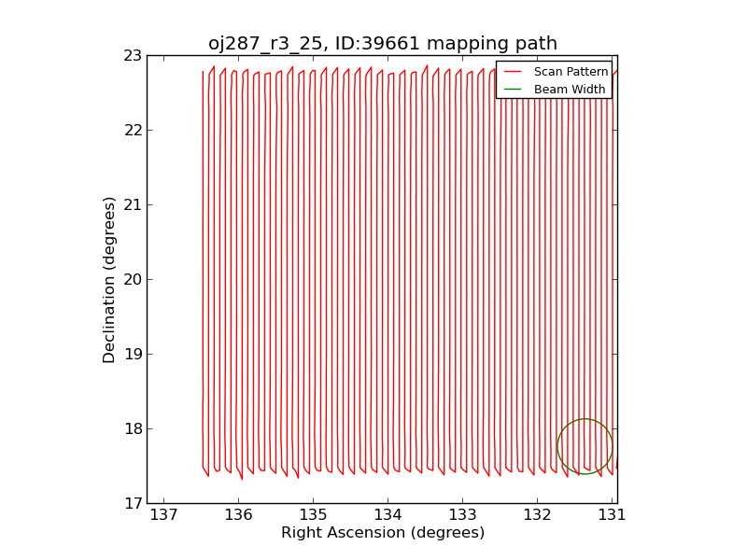Click the y-axis tick label 23
Viewport: 747px width, 560px height.
[131, 56]
